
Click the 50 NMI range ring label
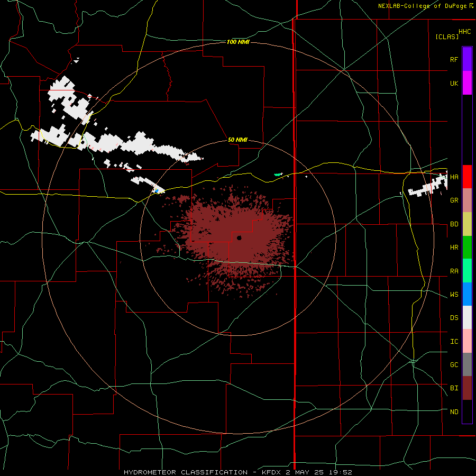tap(237, 140)
